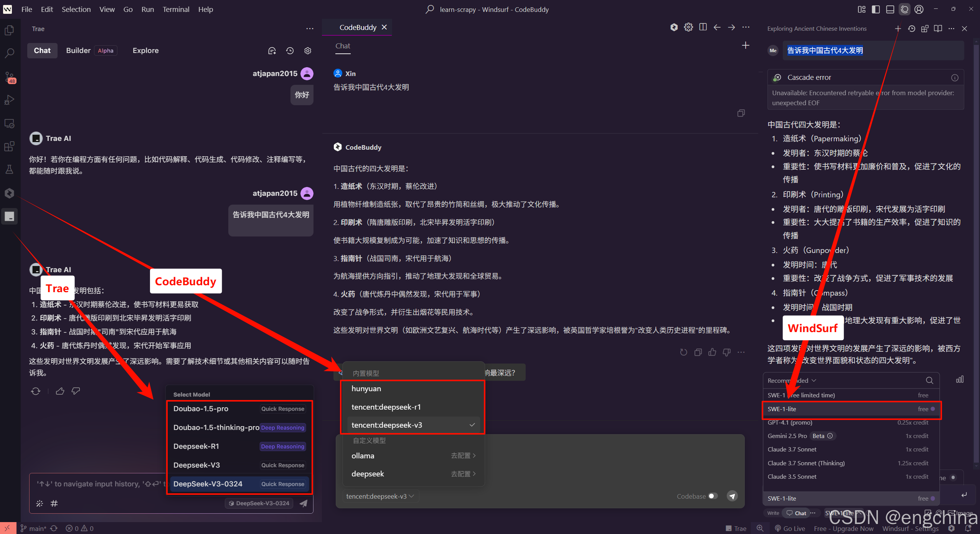Open the Recommended filter dropdown
This screenshot has height=534, width=980.
click(x=791, y=380)
